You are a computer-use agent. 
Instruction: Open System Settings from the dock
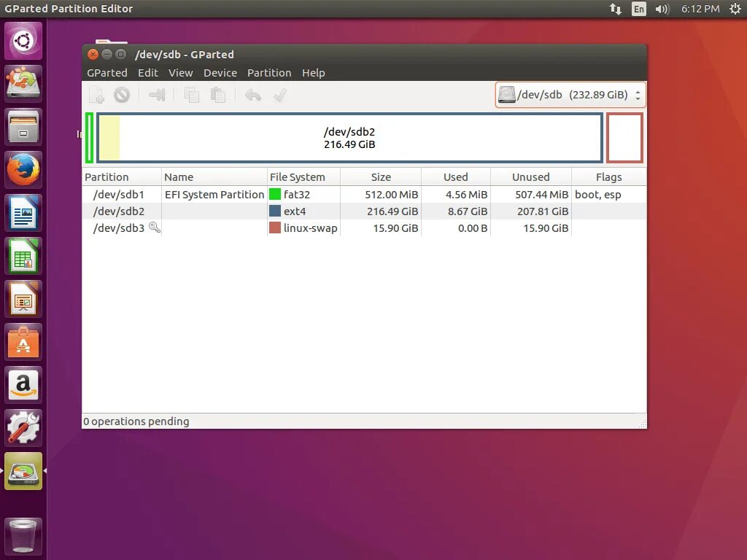pyautogui.click(x=23, y=428)
